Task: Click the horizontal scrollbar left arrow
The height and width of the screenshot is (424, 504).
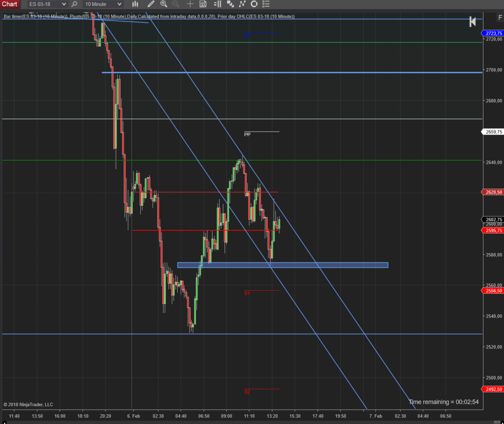Action: 5,422
